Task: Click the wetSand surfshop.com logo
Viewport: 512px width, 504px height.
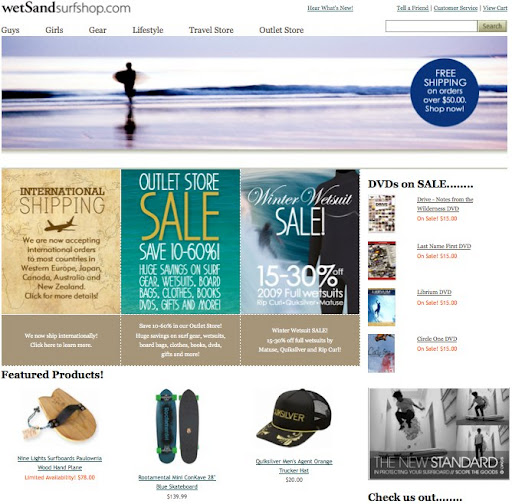Action: point(66,8)
